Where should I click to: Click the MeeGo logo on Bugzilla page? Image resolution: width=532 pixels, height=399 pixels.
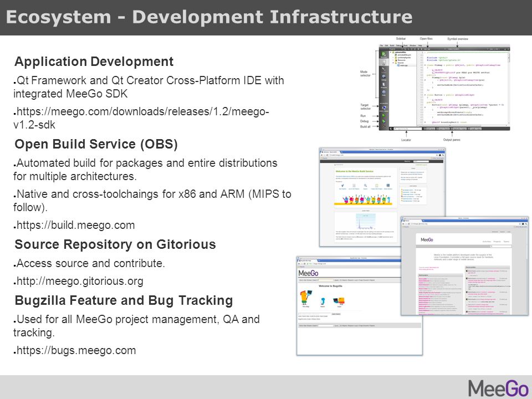308,273
